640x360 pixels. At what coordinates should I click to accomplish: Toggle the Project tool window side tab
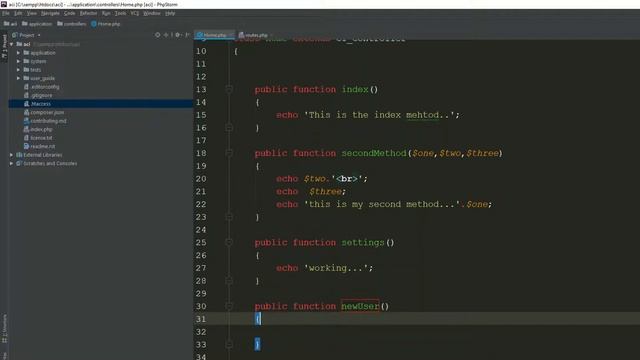click(x=4, y=47)
